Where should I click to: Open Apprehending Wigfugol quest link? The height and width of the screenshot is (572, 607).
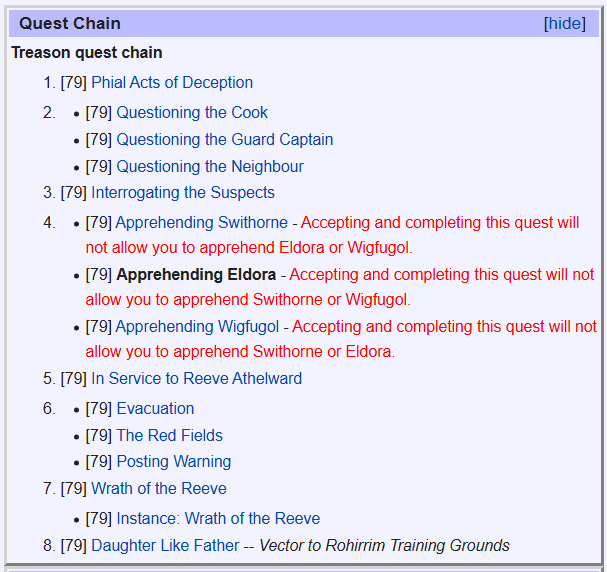point(197,326)
